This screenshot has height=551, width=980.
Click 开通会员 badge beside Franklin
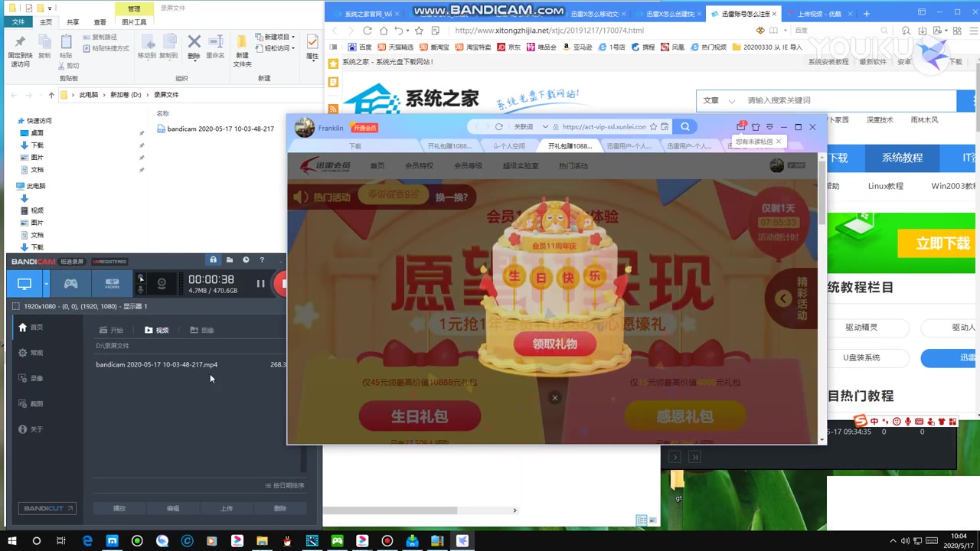coord(364,128)
